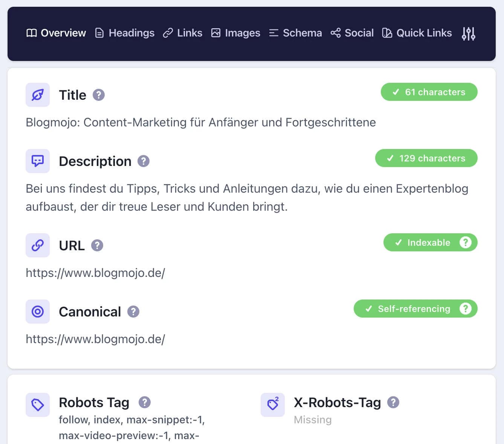The width and height of the screenshot is (504, 444).
Task: Click the URL chain link icon
Action: (x=38, y=245)
